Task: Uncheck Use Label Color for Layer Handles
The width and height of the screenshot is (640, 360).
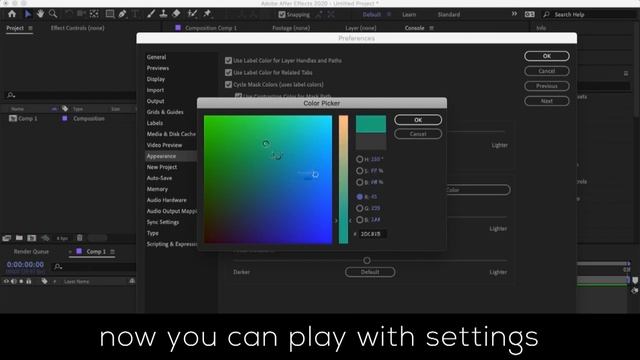Action: [229, 60]
